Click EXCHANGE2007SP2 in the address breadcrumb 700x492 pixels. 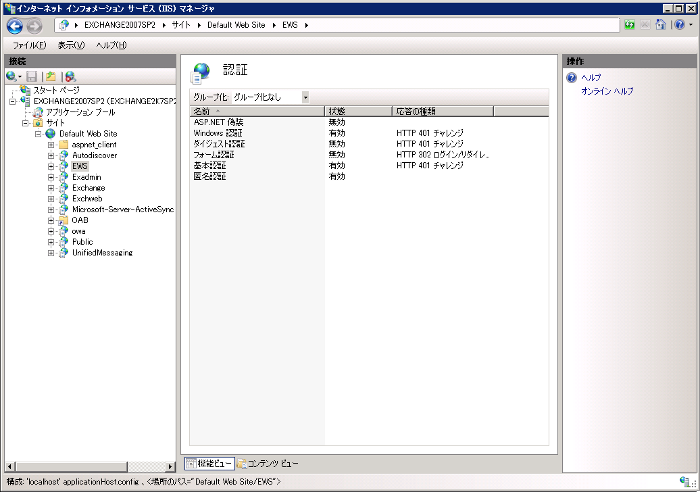click(120, 25)
